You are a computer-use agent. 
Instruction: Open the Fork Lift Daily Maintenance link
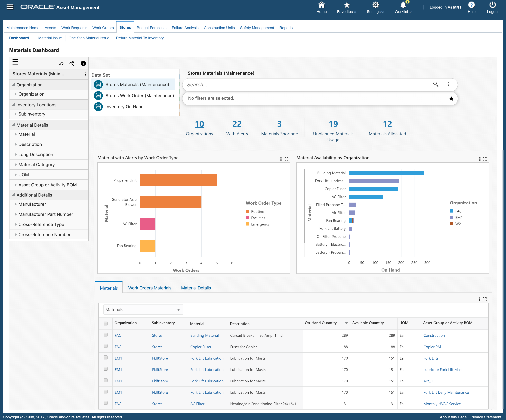446,392
